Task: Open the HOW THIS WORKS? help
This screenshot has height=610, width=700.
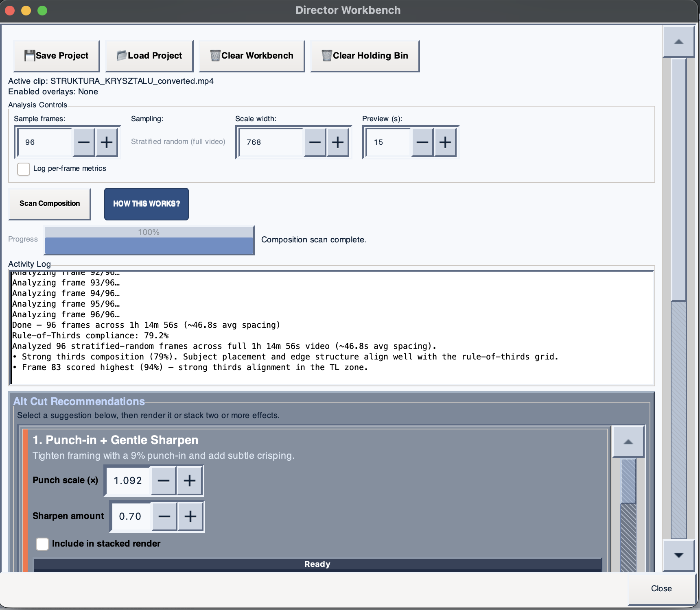Action: 147,204
